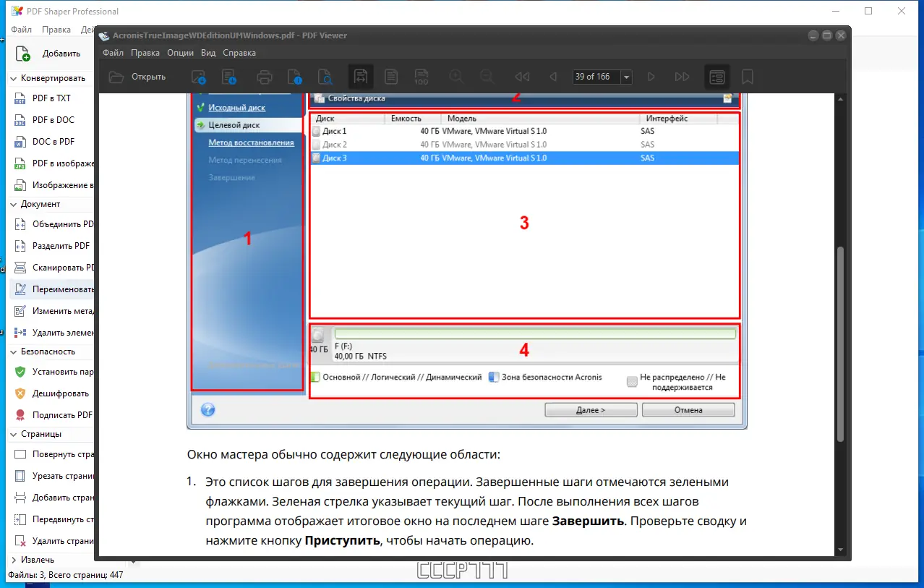Open the page number dropdown arrow
Screen dimensions: 924x588
click(626, 77)
